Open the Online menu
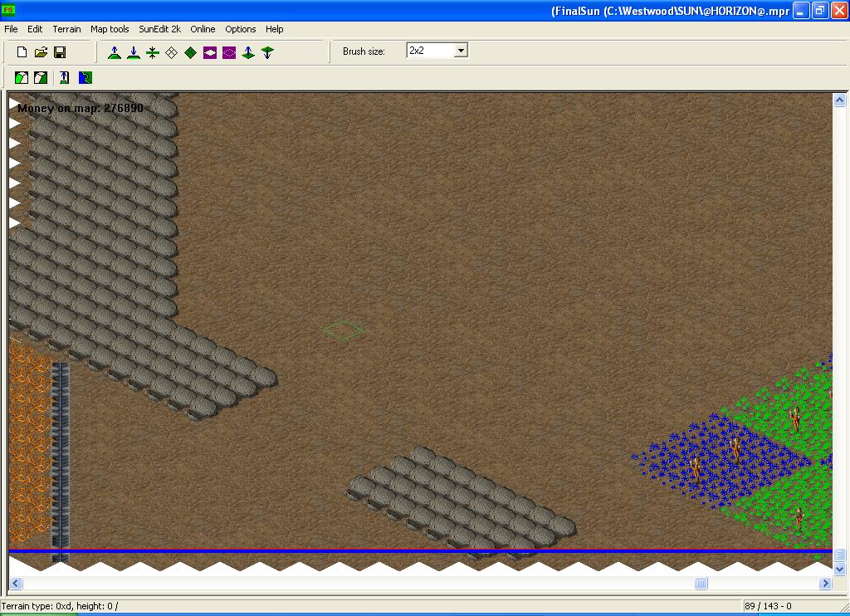850x616 pixels. click(203, 29)
